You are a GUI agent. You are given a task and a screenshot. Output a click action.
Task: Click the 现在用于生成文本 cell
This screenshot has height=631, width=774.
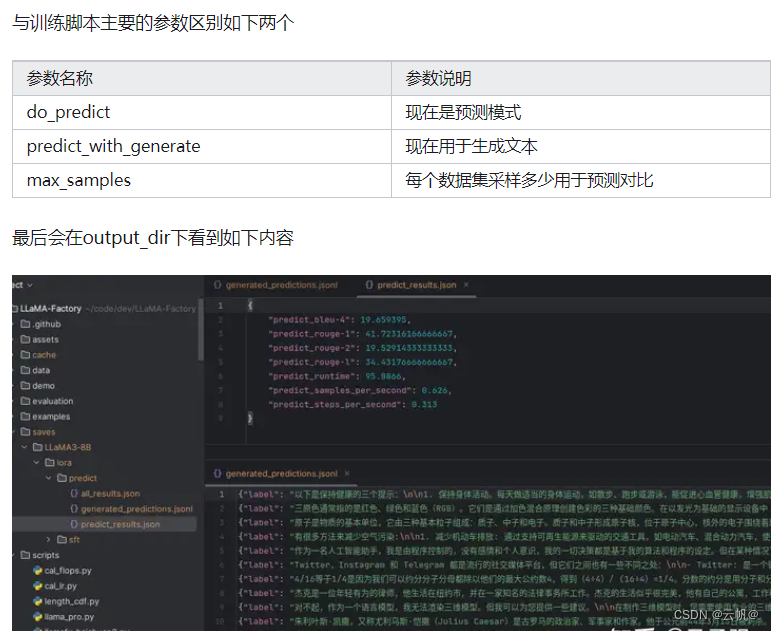[581, 147]
